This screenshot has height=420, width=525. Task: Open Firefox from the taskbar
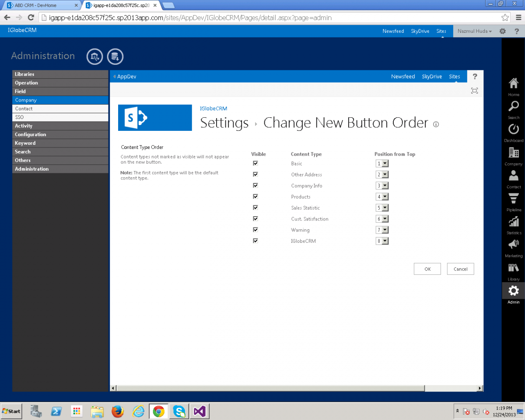[117, 411]
